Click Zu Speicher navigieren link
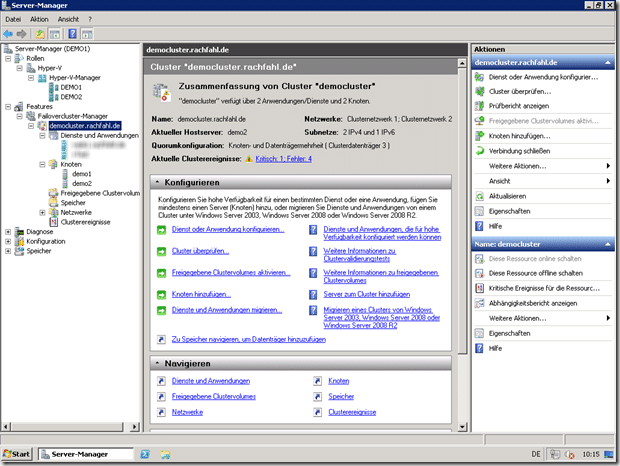Image resolution: width=620 pixels, height=466 pixels. point(249,339)
